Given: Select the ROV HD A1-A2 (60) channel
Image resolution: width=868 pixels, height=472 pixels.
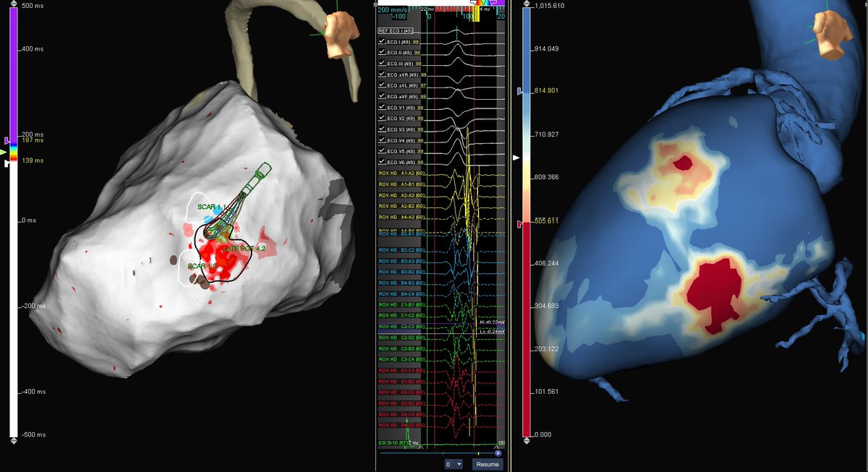Looking at the screenshot, I should [402, 173].
